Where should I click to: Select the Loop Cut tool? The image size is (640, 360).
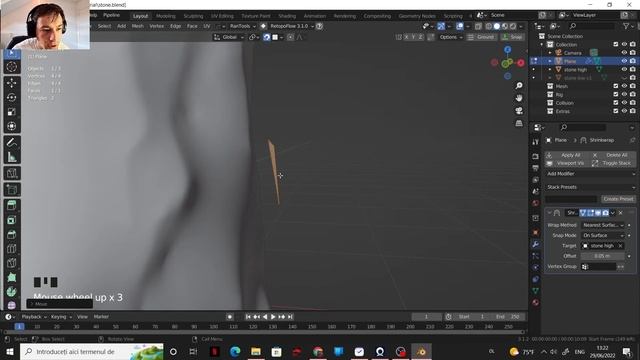click(11, 249)
